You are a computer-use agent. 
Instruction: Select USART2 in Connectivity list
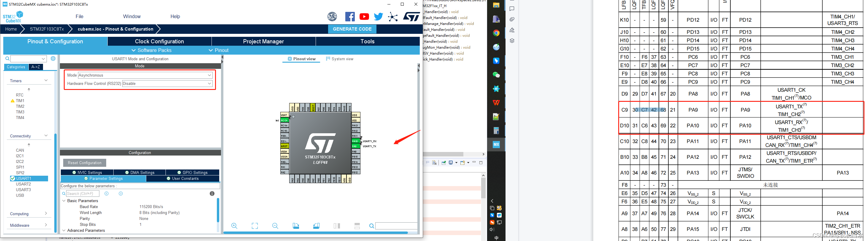(23, 184)
